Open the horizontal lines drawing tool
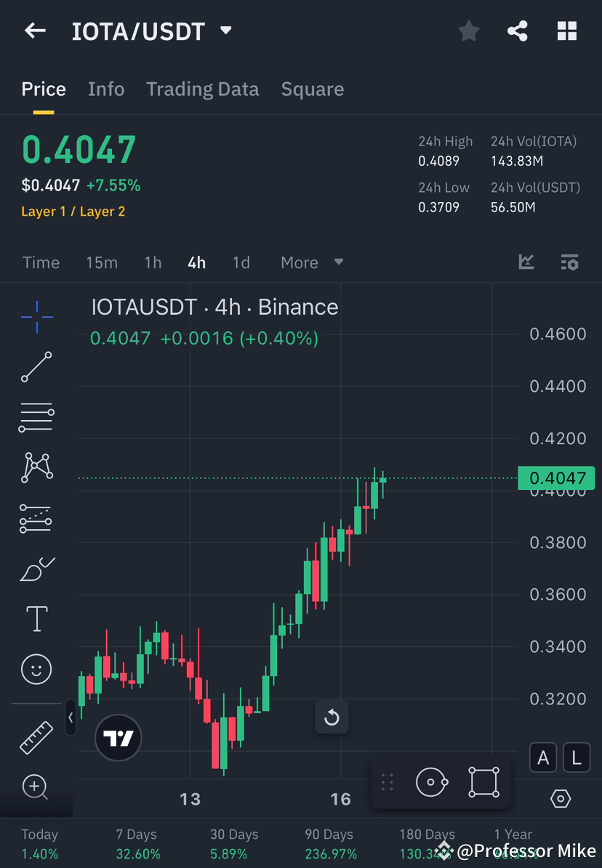Viewport: 602px width, 868px height. point(36,417)
